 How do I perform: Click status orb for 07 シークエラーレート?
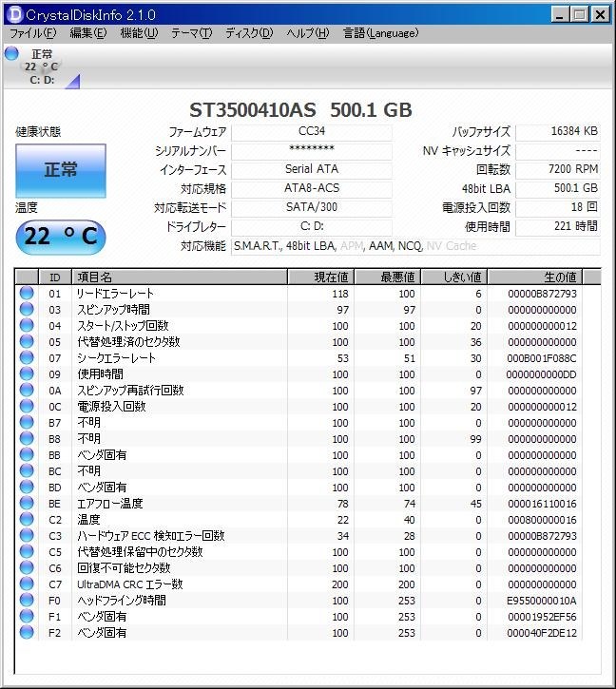27,357
